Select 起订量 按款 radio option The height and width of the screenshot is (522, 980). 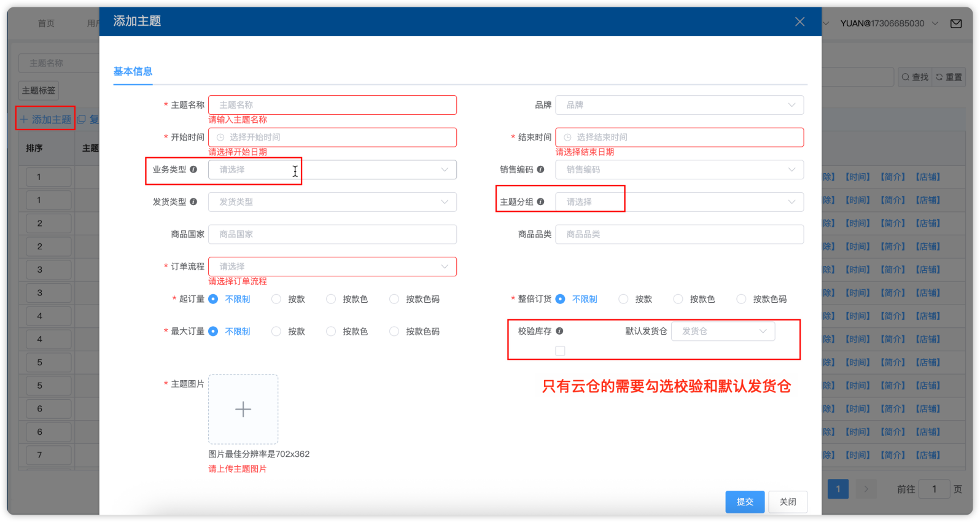click(x=276, y=299)
